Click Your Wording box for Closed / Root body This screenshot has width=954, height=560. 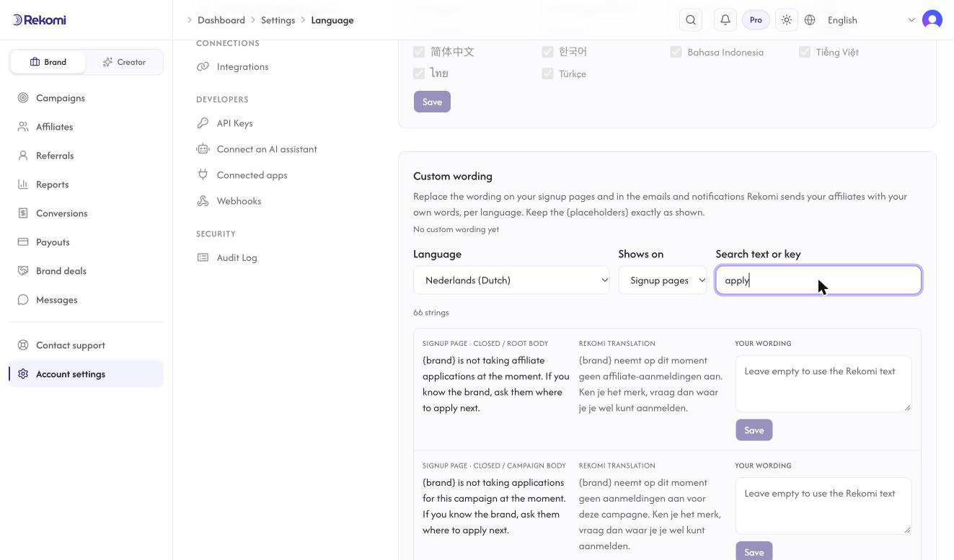(x=823, y=384)
